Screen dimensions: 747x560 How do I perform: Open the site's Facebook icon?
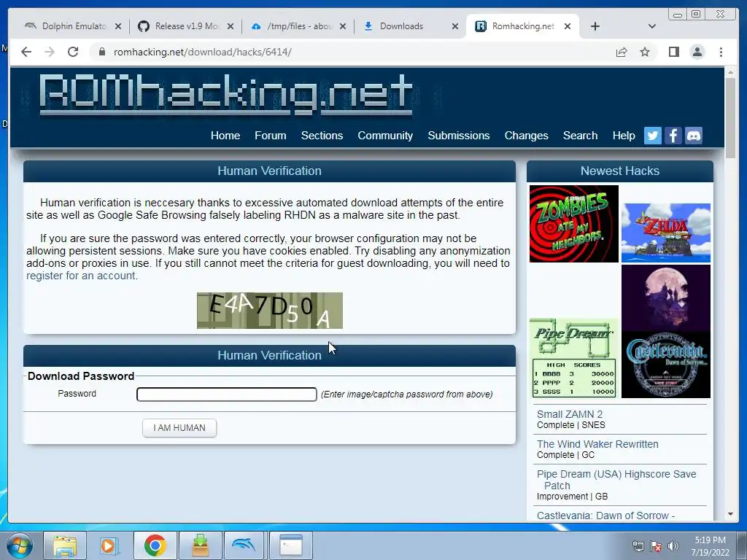673,136
